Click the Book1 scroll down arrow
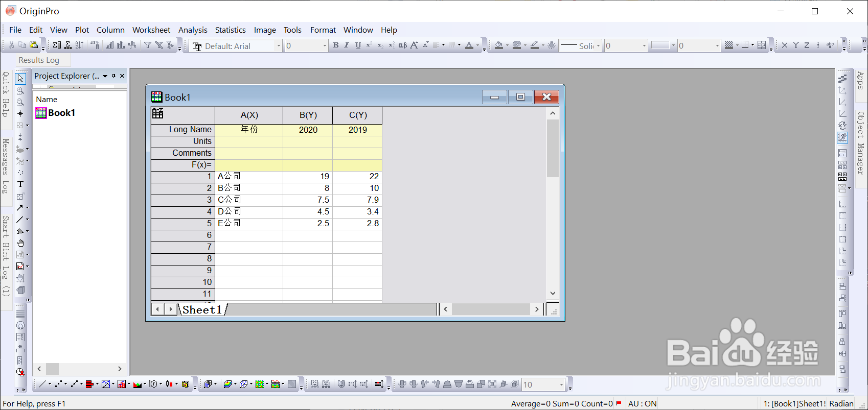868x410 pixels. coord(553,293)
